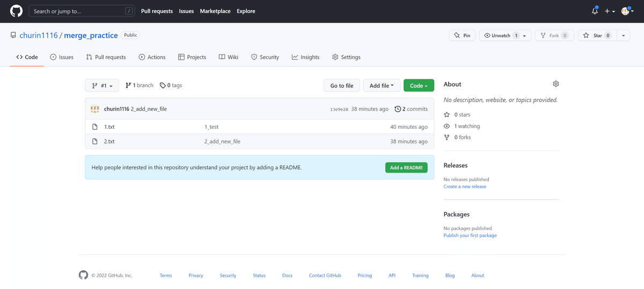Open the 1_test commit message

click(x=211, y=127)
